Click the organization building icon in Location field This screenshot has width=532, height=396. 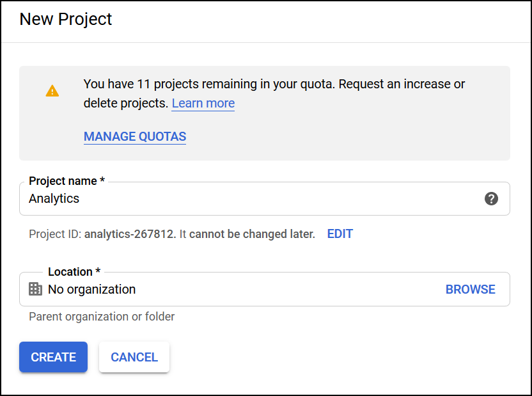click(36, 289)
